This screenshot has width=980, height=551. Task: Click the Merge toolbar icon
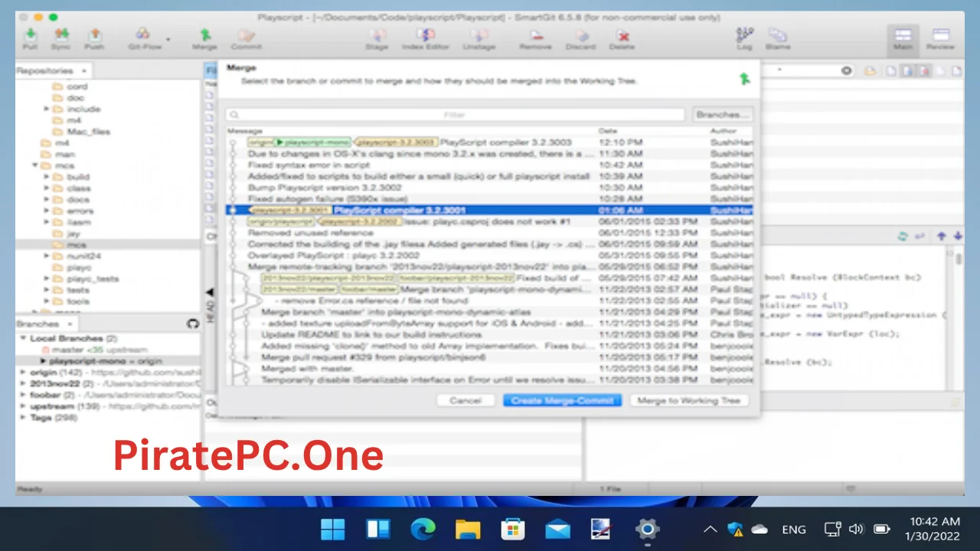pyautogui.click(x=204, y=38)
